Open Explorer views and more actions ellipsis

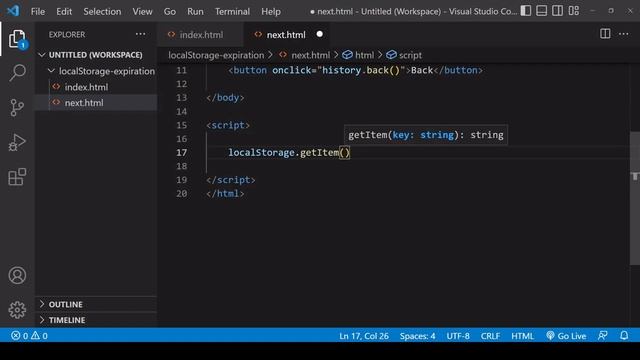pyautogui.click(x=140, y=34)
